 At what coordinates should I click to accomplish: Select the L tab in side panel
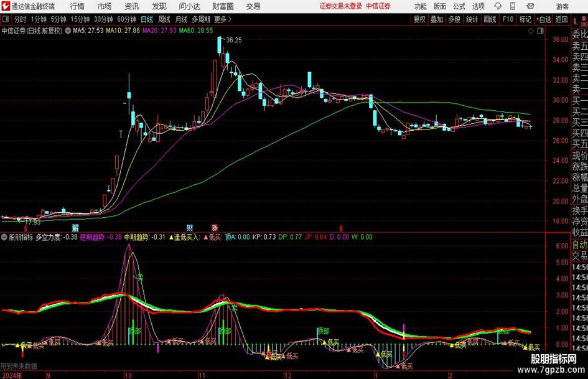click(x=576, y=22)
